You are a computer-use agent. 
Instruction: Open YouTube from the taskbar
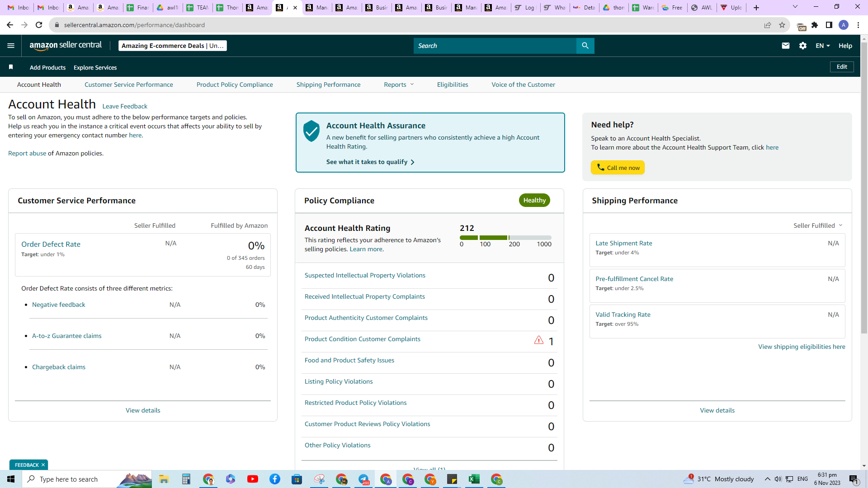click(253, 479)
